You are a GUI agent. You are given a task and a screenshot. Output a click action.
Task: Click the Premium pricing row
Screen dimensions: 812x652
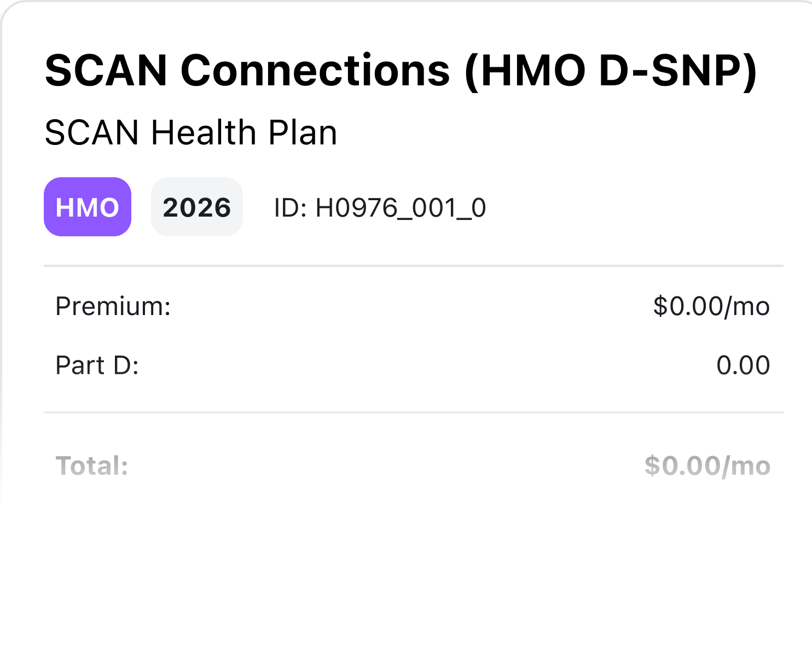406,306
